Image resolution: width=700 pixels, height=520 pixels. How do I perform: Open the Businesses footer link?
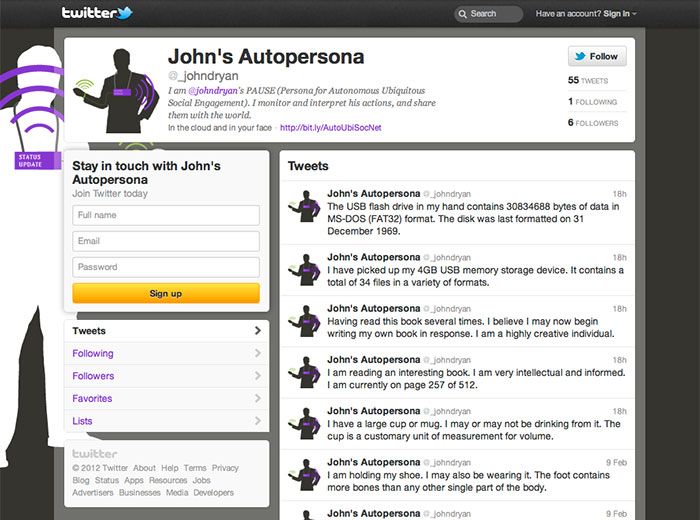[140, 493]
